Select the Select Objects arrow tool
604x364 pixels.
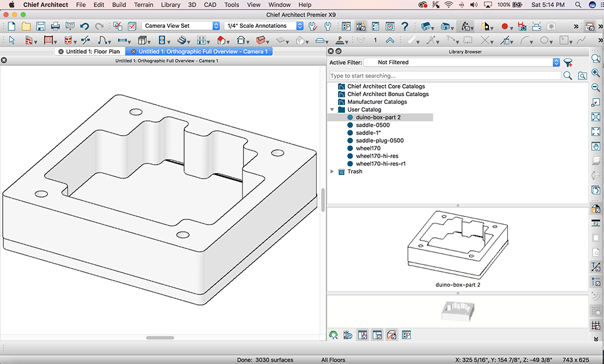pyautogui.click(x=12, y=41)
